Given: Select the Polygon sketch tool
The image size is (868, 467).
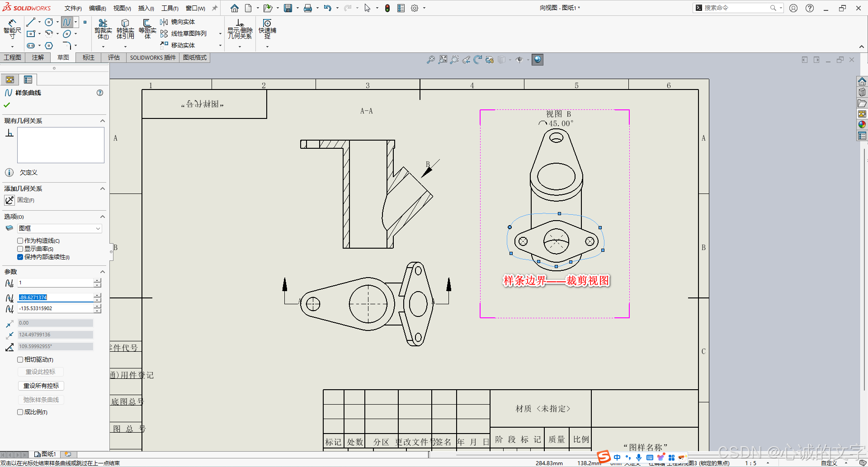Looking at the screenshot, I should (x=49, y=46).
